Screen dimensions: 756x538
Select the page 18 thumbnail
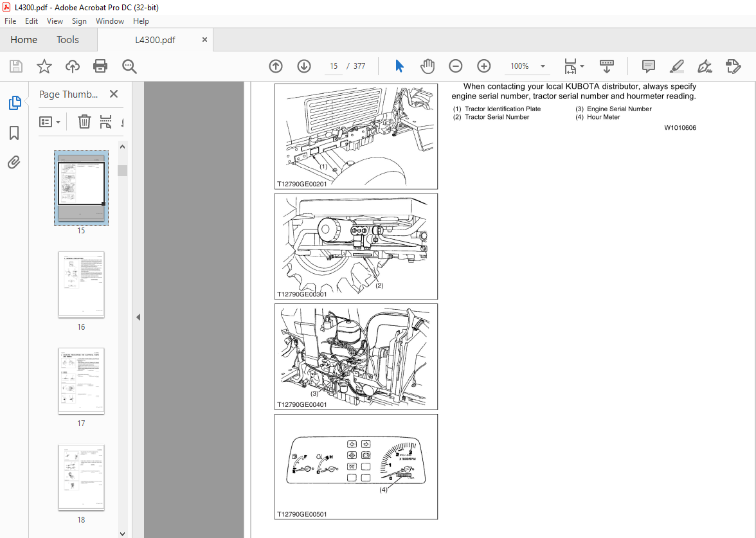pyautogui.click(x=81, y=477)
